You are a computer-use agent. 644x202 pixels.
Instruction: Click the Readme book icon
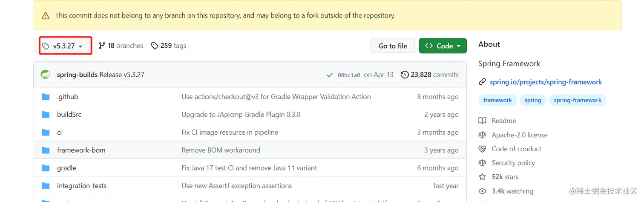pyautogui.click(x=482, y=121)
